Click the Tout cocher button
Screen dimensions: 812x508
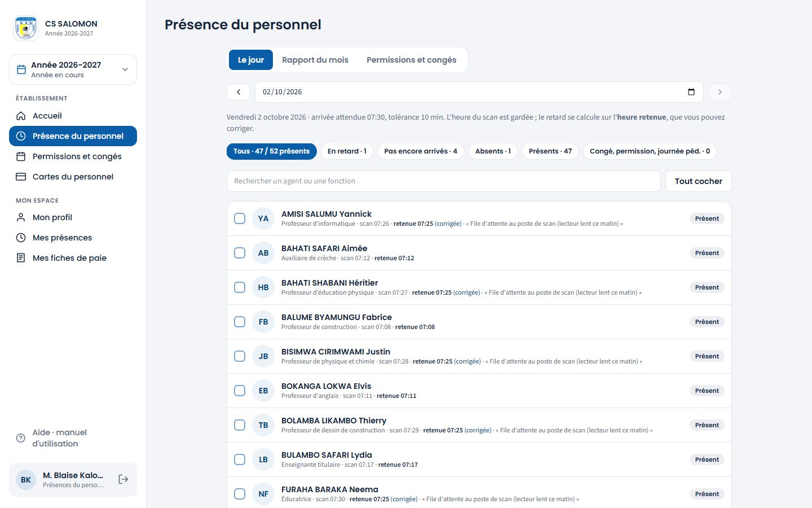pos(699,181)
